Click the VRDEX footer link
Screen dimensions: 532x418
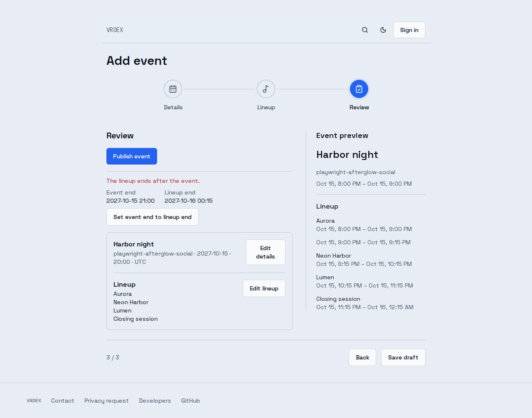click(34, 401)
